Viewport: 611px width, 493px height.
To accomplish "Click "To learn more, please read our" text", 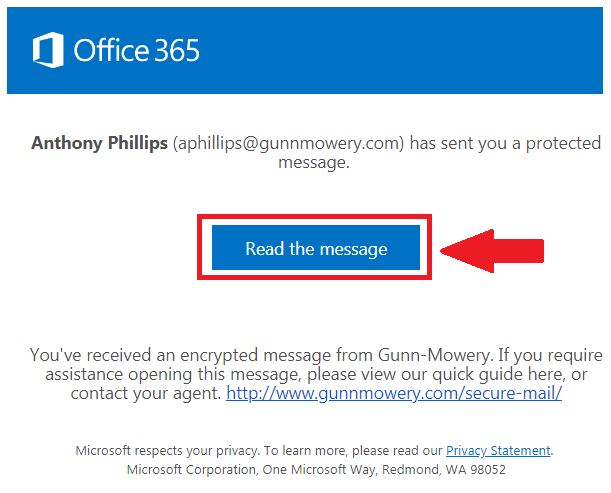I will click(x=353, y=451).
